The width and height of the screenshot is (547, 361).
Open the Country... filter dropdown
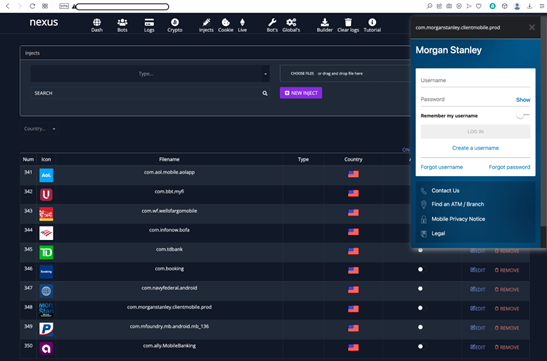pyautogui.click(x=39, y=129)
